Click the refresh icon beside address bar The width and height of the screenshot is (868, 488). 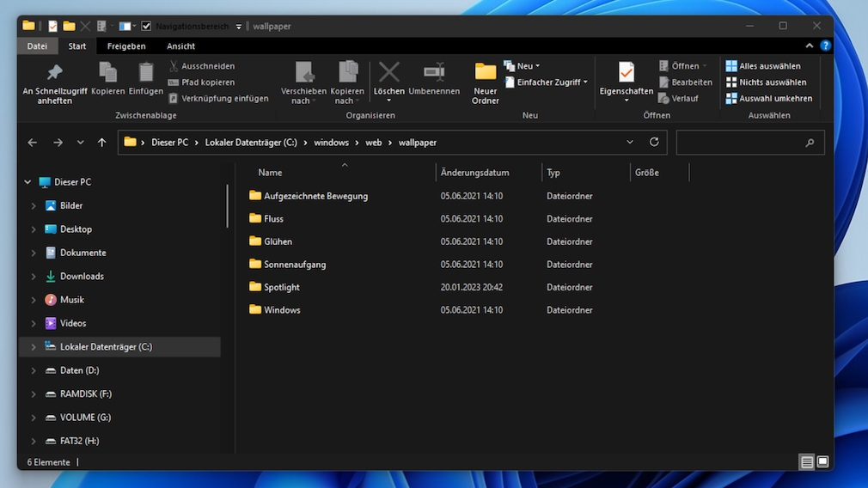click(654, 143)
